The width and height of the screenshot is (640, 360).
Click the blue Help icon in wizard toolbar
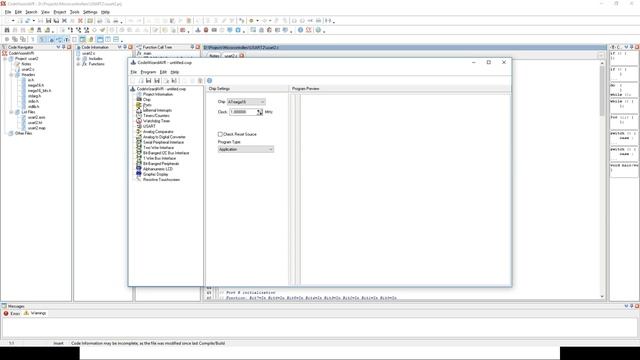tap(209, 81)
